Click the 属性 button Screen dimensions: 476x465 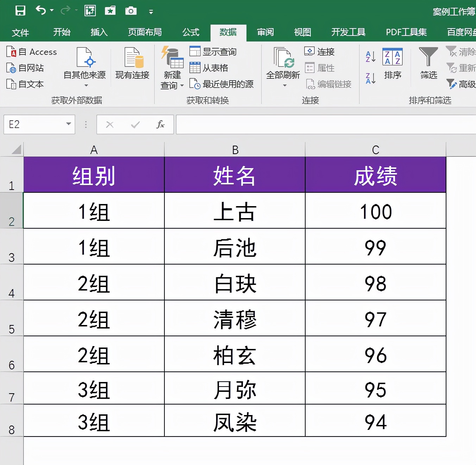coord(319,68)
